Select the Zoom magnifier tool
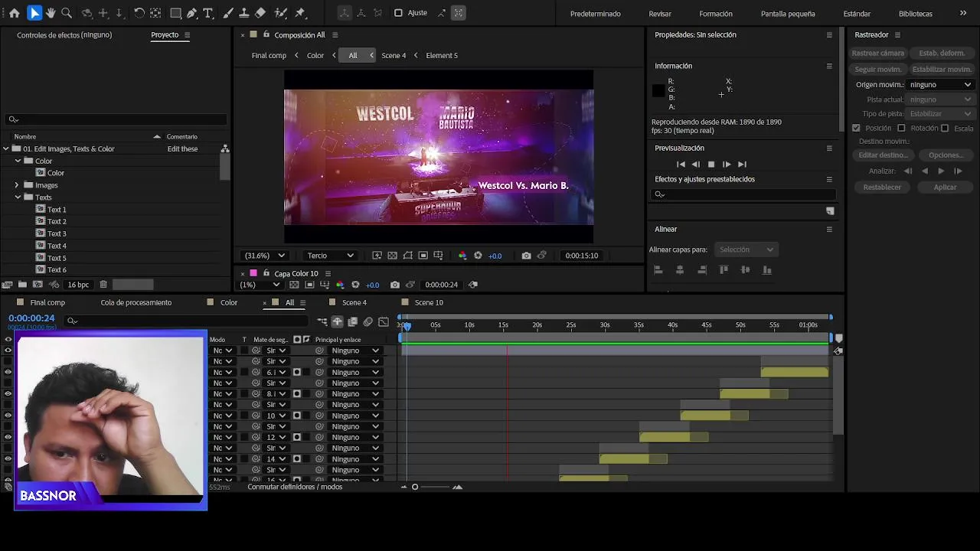 click(x=67, y=13)
